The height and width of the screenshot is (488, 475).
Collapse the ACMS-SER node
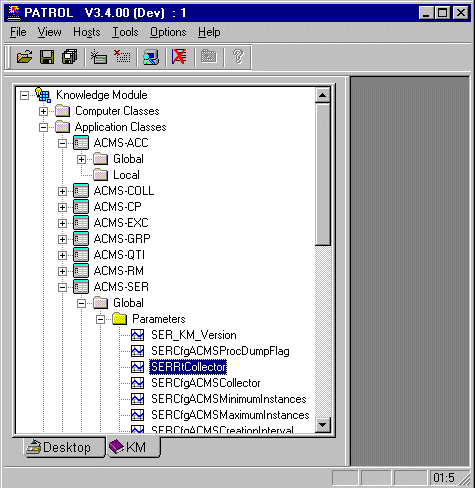62,287
